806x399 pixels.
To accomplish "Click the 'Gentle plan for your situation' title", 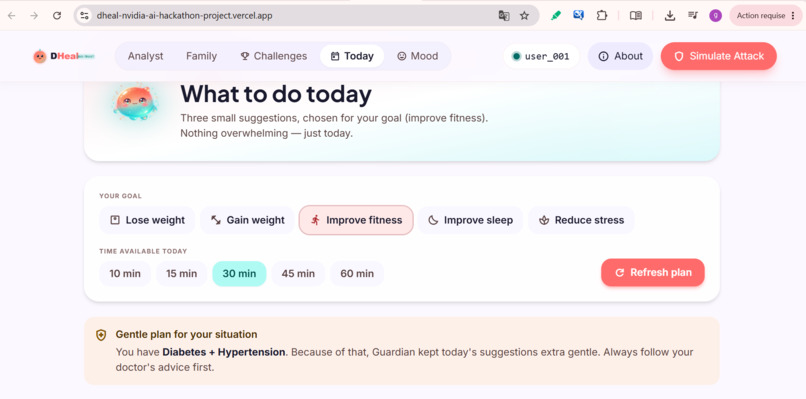I will [x=186, y=334].
